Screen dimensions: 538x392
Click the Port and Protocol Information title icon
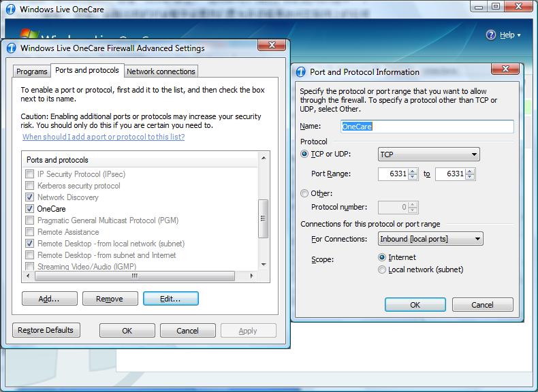click(x=300, y=72)
